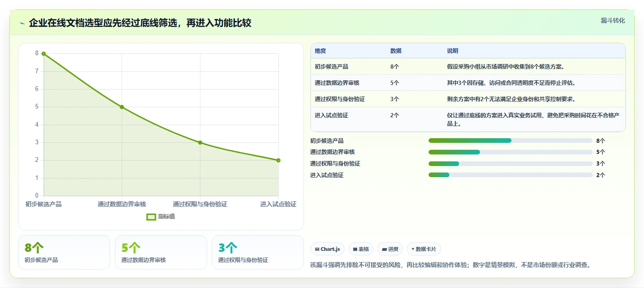This screenshot has height=288, width=644.
Task: Click the table value 2个
Action: pos(395,115)
